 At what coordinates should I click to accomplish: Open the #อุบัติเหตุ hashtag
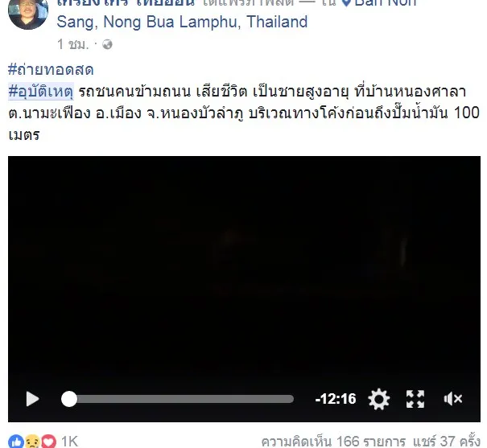point(41,92)
